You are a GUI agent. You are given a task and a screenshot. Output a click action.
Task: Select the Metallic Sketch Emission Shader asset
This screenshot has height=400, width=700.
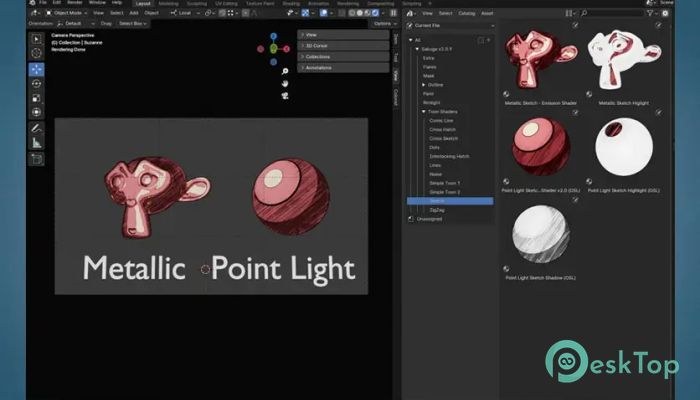coord(540,64)
